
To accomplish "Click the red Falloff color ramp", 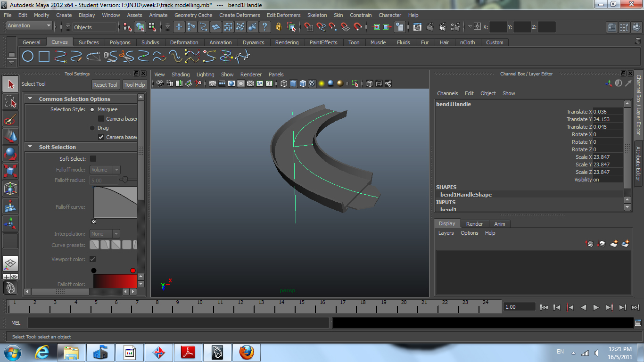I will coord(115,281).
